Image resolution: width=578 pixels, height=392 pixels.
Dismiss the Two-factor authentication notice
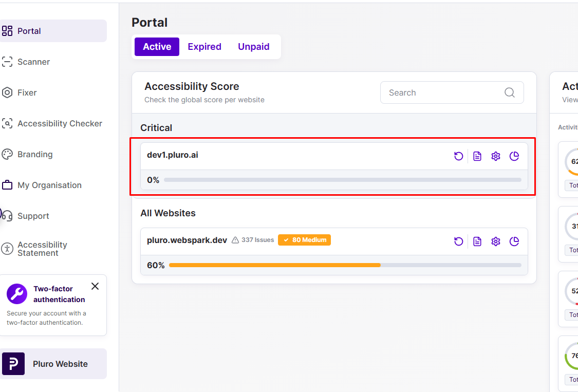click(x=95, y=286)
